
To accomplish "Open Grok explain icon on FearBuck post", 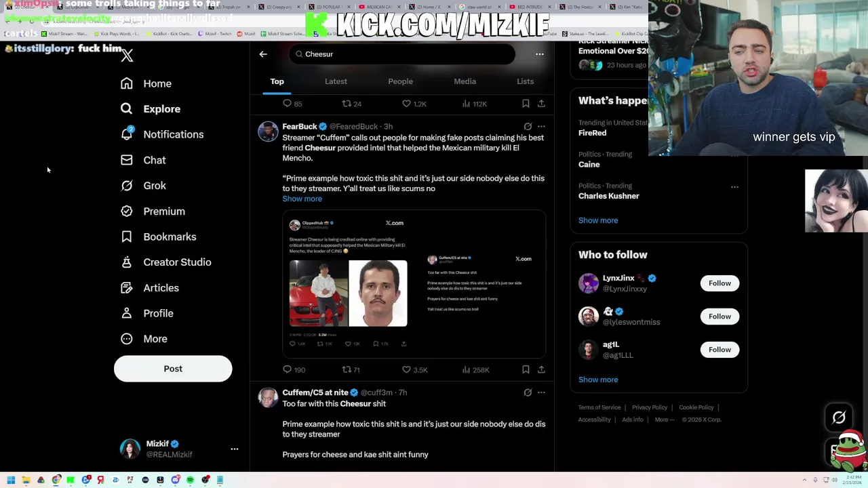I will click(x=528, y=126).
